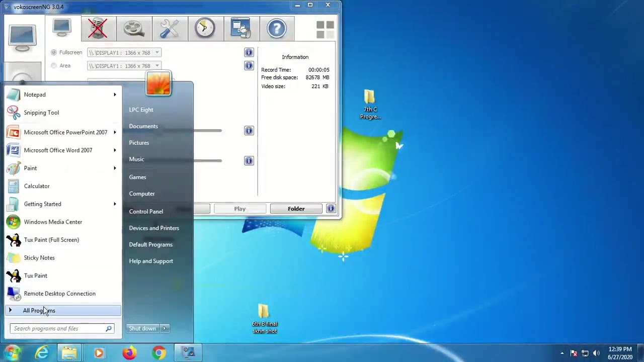Viewport: 644px width, 362px height.
Task: Click the Folder button in vokoscreenNG
Action: (x=296, y=209)
